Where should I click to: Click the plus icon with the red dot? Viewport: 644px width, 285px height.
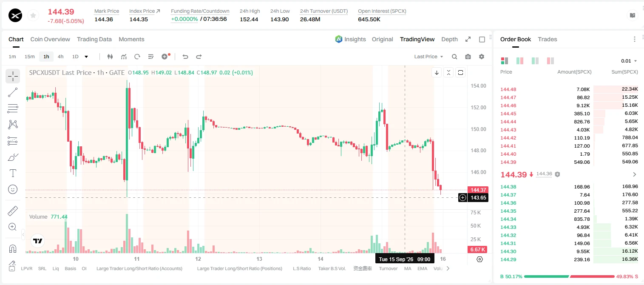pos(165,57)
